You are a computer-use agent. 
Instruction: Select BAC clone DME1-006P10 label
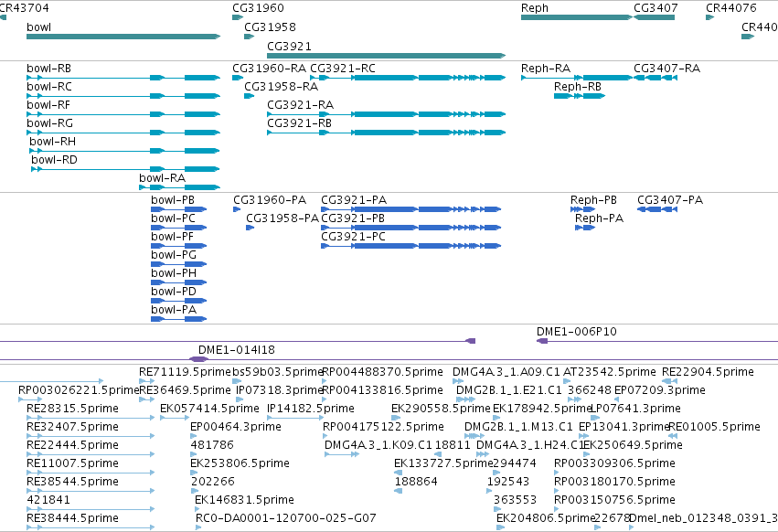tap(577, 332)
